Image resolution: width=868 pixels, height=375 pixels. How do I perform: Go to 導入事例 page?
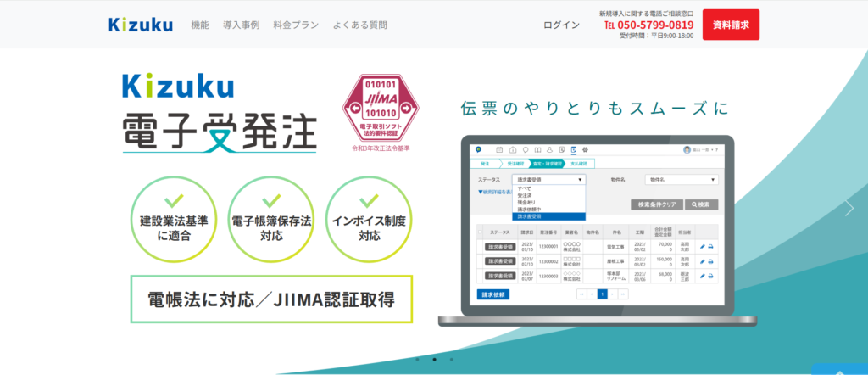pos(241,25)
